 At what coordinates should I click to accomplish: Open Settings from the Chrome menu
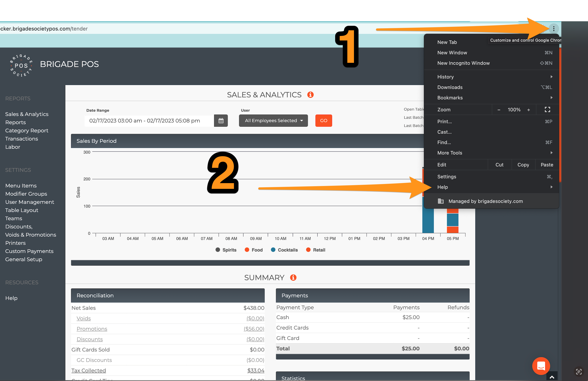[447, 177]
